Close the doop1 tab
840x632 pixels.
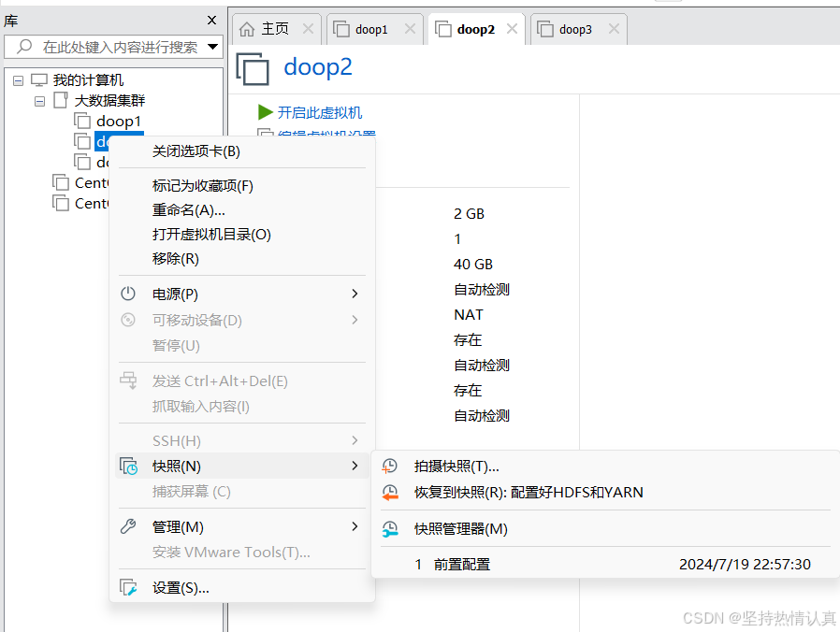tap(410, 28)
